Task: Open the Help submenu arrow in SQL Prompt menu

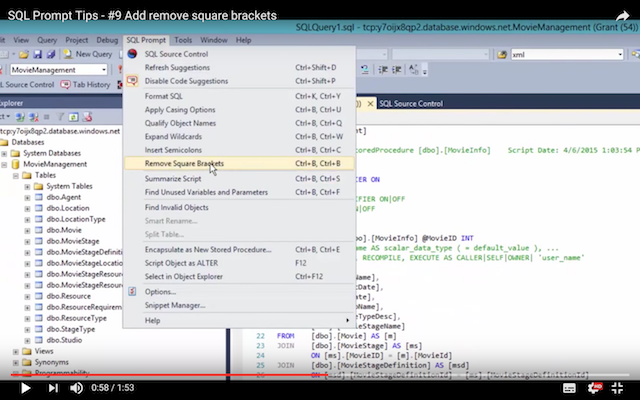Action: tap(347, 320)
